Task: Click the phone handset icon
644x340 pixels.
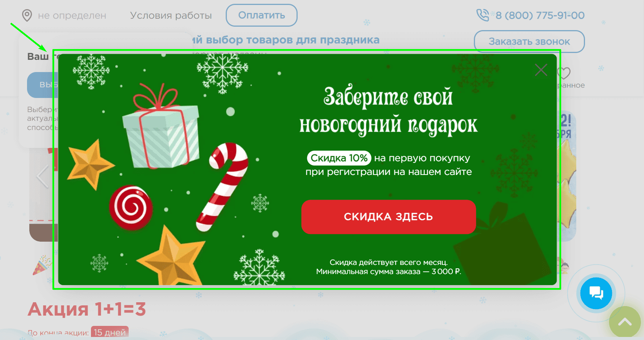Action: pyautogui.click(x=482, y=15)
